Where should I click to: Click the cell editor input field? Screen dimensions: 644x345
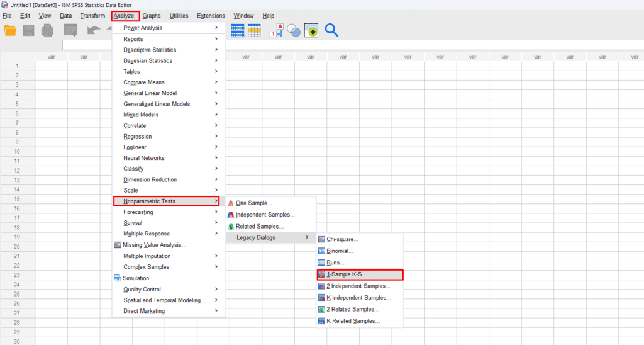point(88,45)
